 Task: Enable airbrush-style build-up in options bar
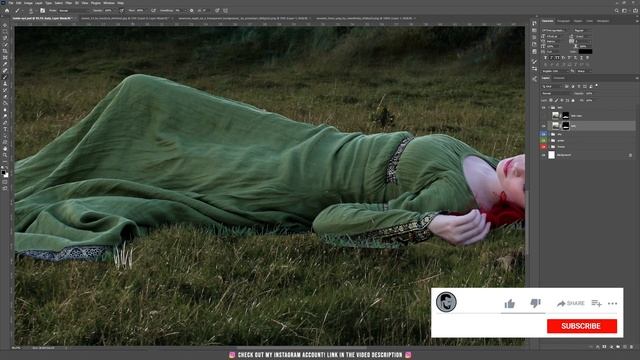[x=153, y=11]
